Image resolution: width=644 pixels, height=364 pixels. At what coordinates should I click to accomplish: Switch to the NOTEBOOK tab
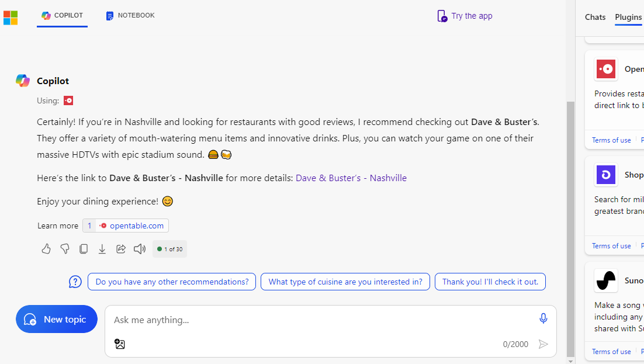point(130,15)
